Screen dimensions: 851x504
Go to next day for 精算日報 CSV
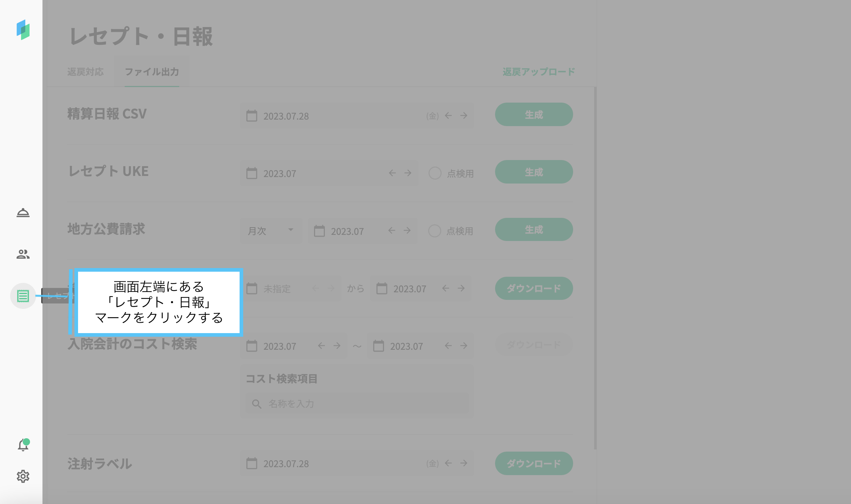[464, 116]
